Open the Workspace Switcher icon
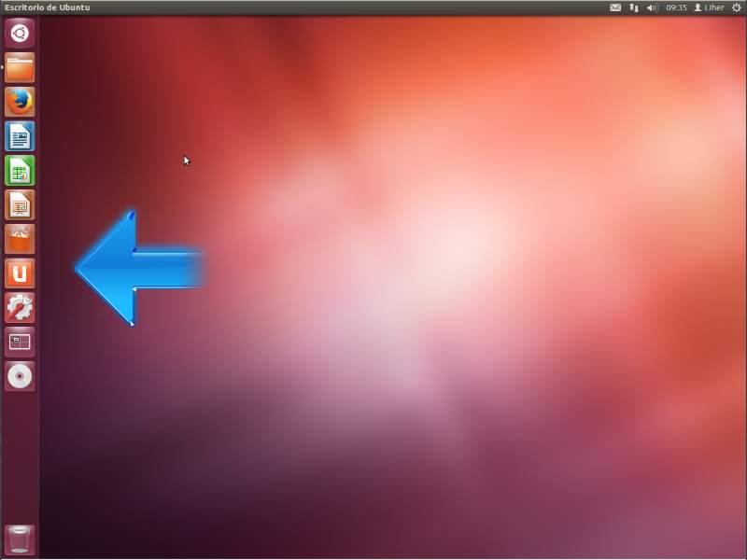This screenshot has width=747, height=560. tap(20, 342)
